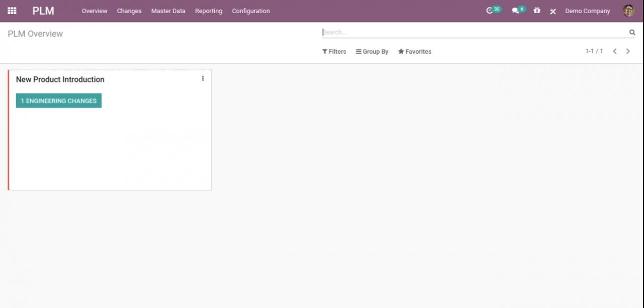Viewport: 644px width, 308px height.
Task: Open the Configuration menu
Action: point(251,11)
